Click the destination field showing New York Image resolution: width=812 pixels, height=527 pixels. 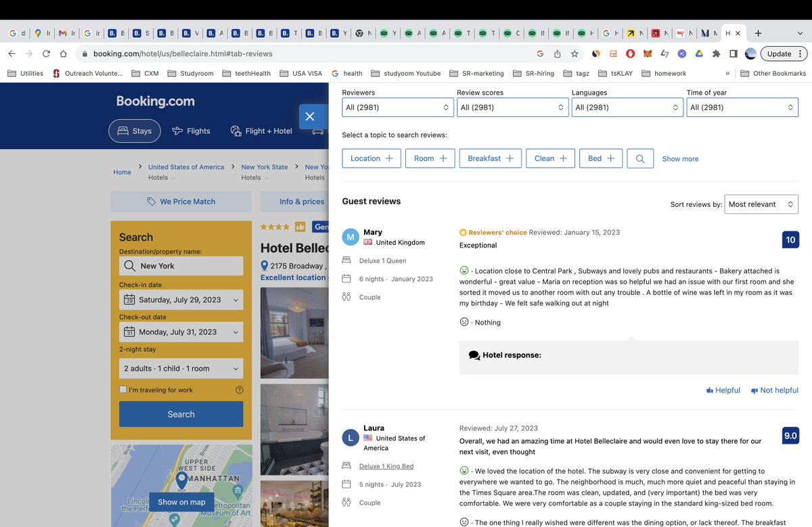tap(181, 266)
